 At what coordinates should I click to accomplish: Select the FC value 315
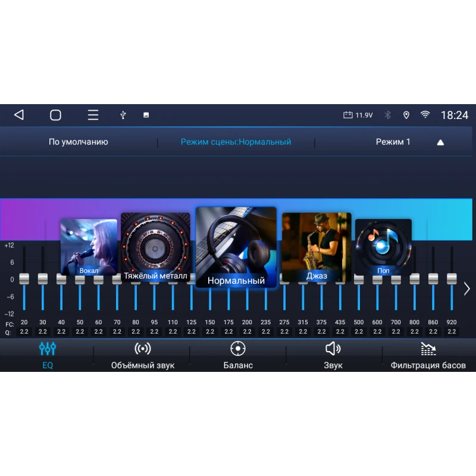tap(303, 322)
